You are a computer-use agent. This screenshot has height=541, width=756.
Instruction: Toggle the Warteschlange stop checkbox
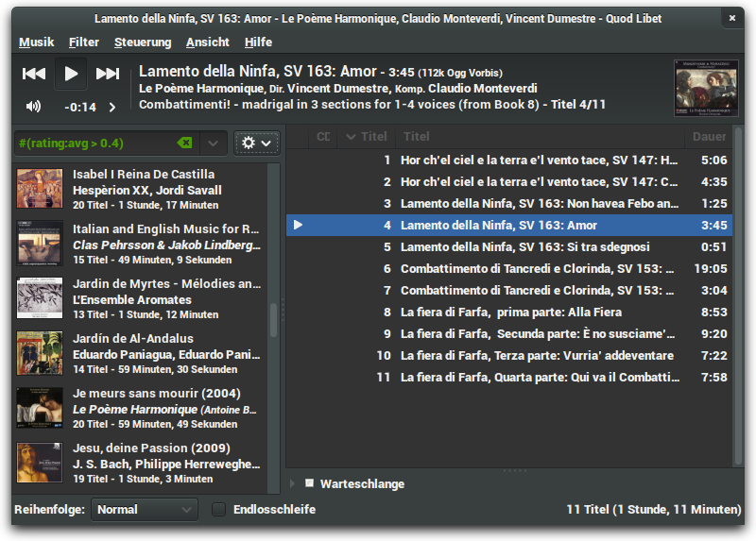[x=310, y=482]
